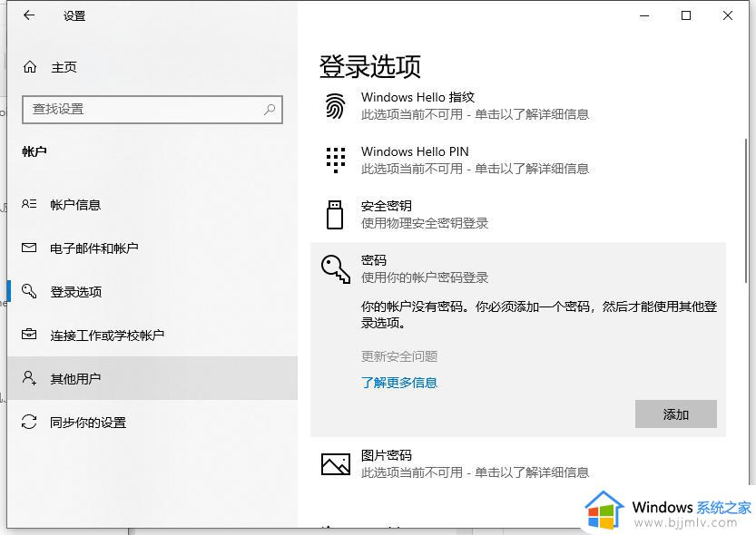Open the 了解更多信息 link
Viewport: 756px width, 535px height.
point(399,383)
